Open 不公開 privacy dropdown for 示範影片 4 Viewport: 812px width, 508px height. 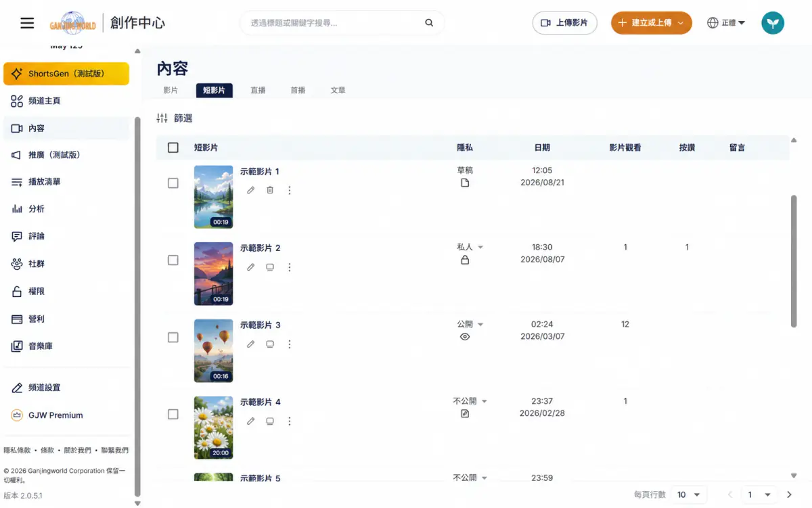(x=470, y=401)
